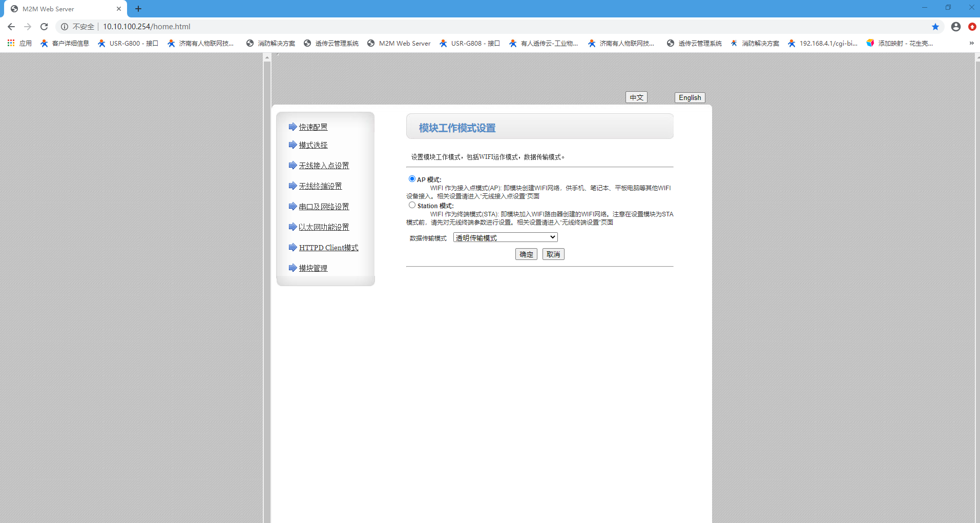Open the USR-G808 - 接口 bookmark

470,43
